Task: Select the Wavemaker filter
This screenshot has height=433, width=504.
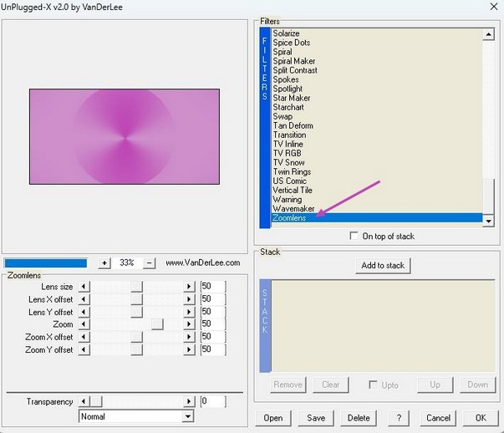Action: coord(293,208)
